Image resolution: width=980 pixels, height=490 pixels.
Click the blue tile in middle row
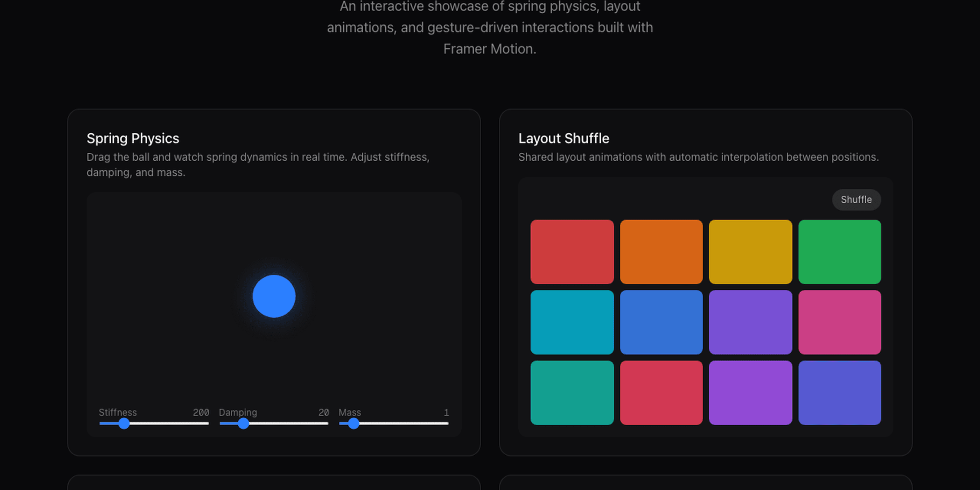click(x=661, y=322)
